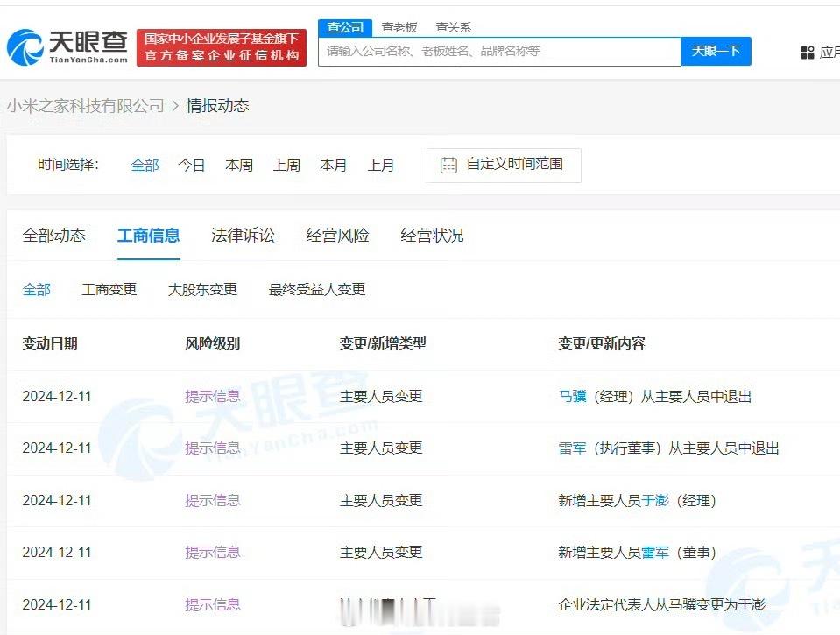The width and height of the screenshot is (840, 635).
Task: Select the 查关系 search tab
Action: point(453,27)
